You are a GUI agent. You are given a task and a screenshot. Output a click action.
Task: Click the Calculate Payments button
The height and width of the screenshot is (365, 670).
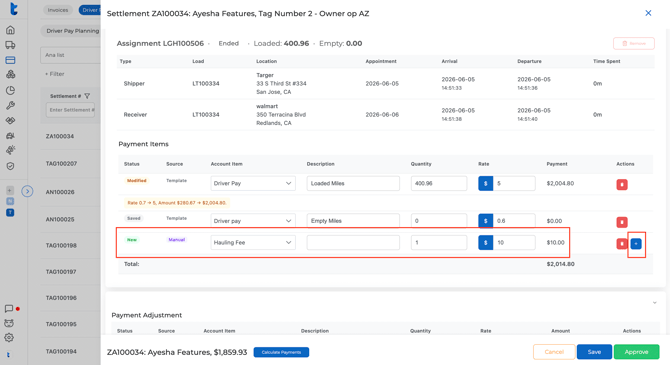click(x=281, y=352)
